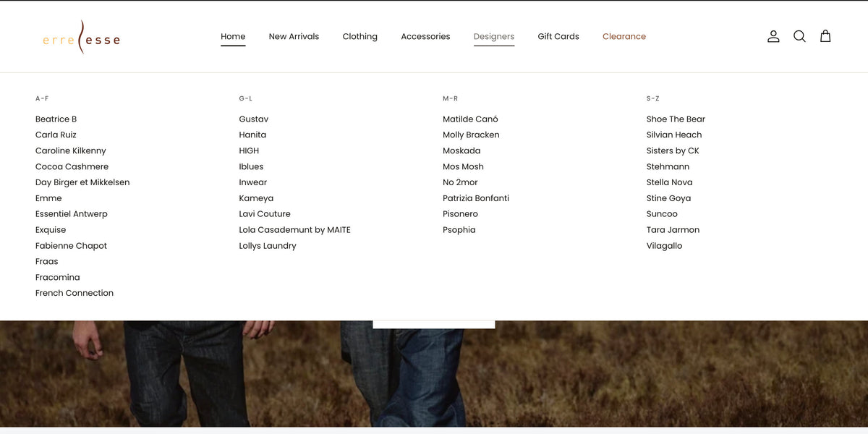This screenshot has height=434, width=868.
Task: Select Caroline Kilkenny designer link
Action: pyautogui.click(x=70, y=150)
